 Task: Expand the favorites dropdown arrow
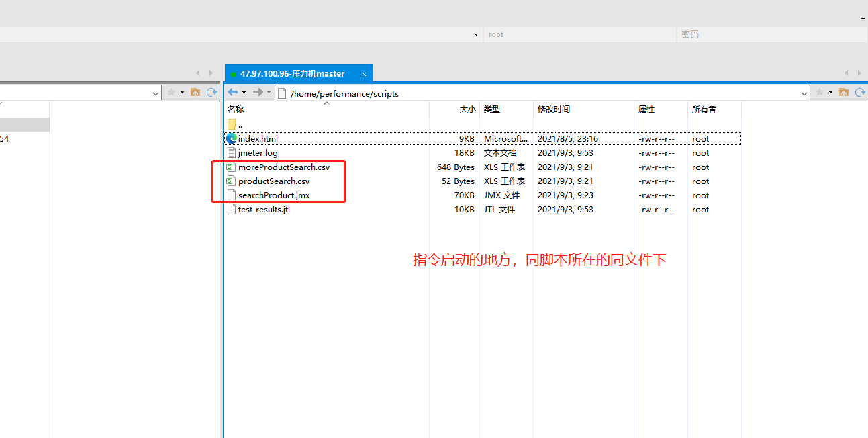pos(830,92)
